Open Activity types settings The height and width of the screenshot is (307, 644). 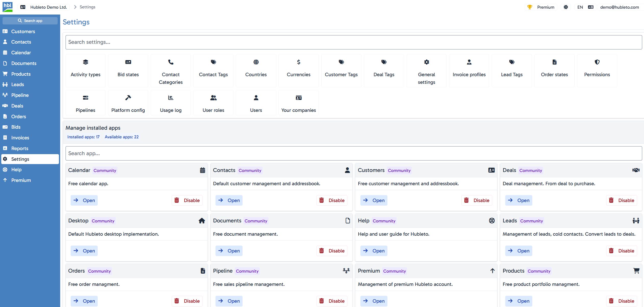[85, 71]
